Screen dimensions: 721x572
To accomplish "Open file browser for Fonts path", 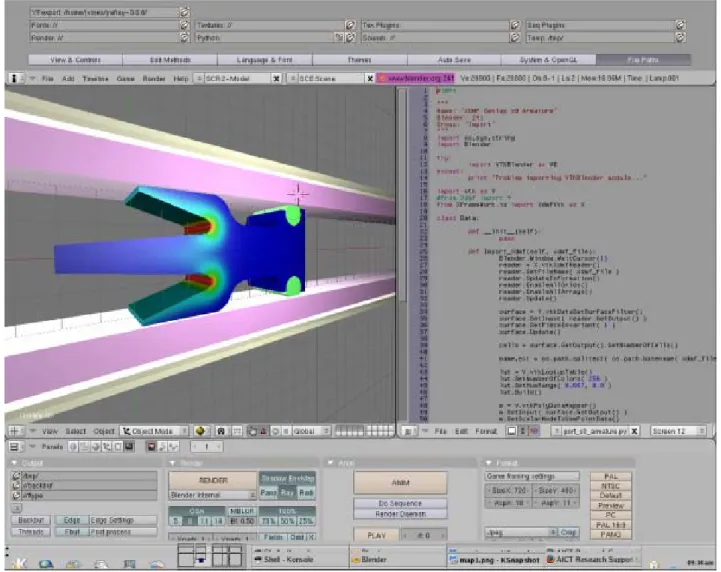I will [x=184, y=25].
